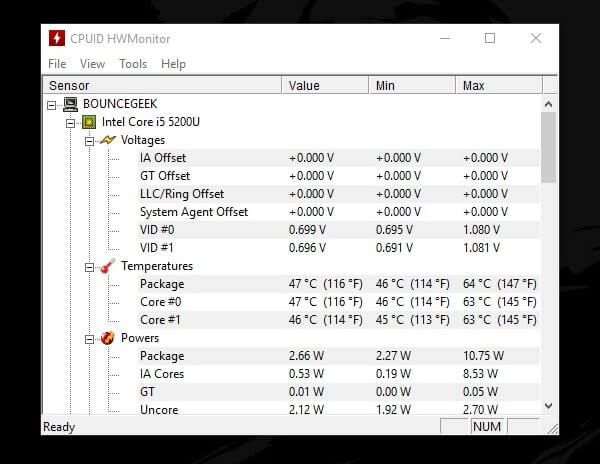Viewport: 600px width, 464px height.
Task: Collapse the Voltages section
Action: 89,141
